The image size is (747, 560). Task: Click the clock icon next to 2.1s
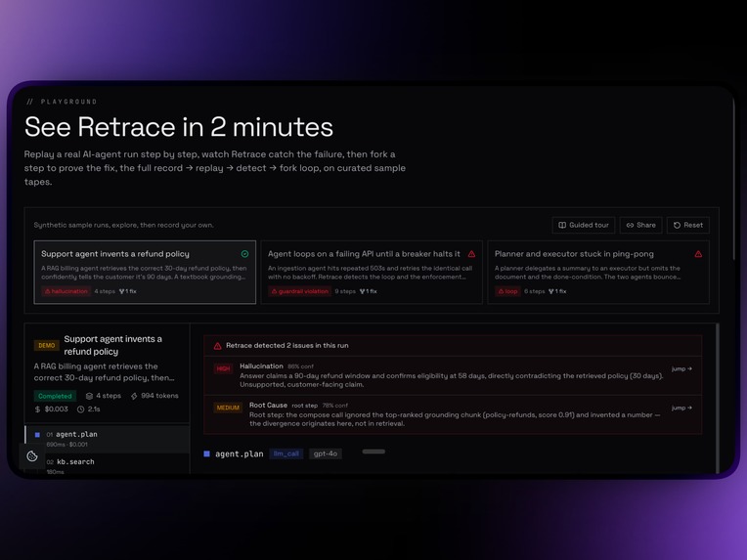pyautogui.click(x=80, y=409)
